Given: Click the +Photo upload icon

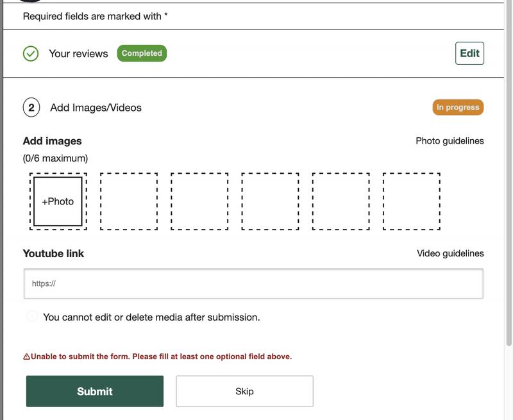Looking at the screenshot, I should 57,199.
